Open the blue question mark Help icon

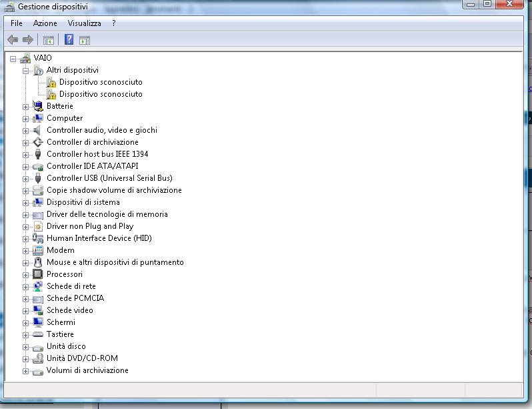pos(69,40)
